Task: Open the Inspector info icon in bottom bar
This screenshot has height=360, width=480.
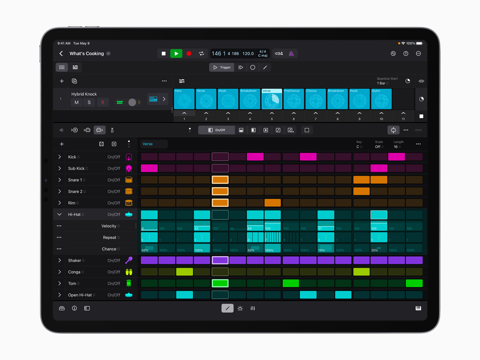Action: pos(74,308)
